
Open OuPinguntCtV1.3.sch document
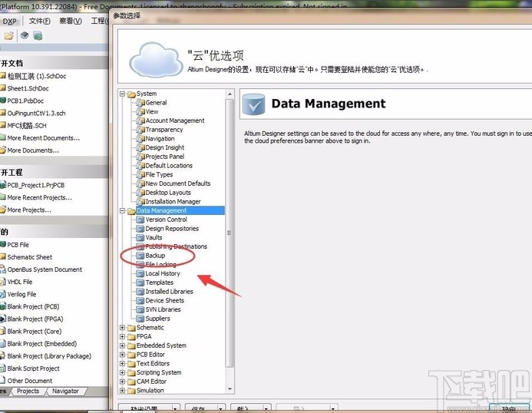click(x=36, y=114)
